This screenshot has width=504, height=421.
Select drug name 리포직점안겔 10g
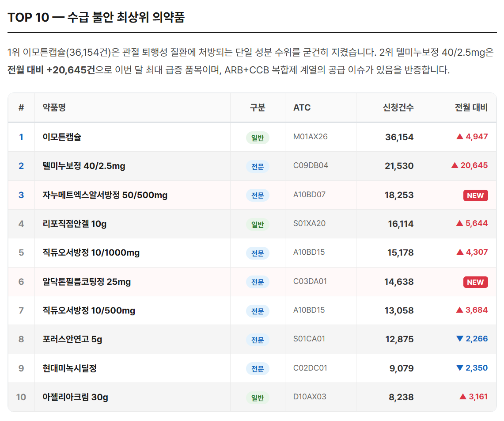click(x=74, y=224)
